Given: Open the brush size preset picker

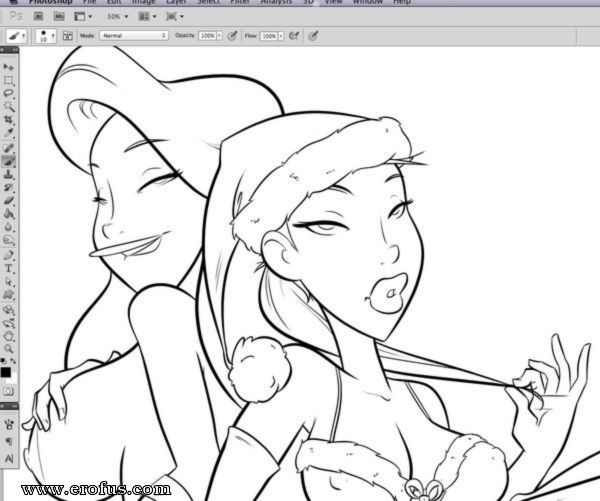Looking at the screenshot, I should tap(46, 36).
